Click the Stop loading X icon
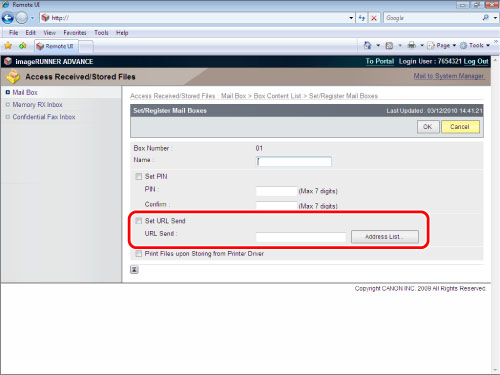 (374, 18)
